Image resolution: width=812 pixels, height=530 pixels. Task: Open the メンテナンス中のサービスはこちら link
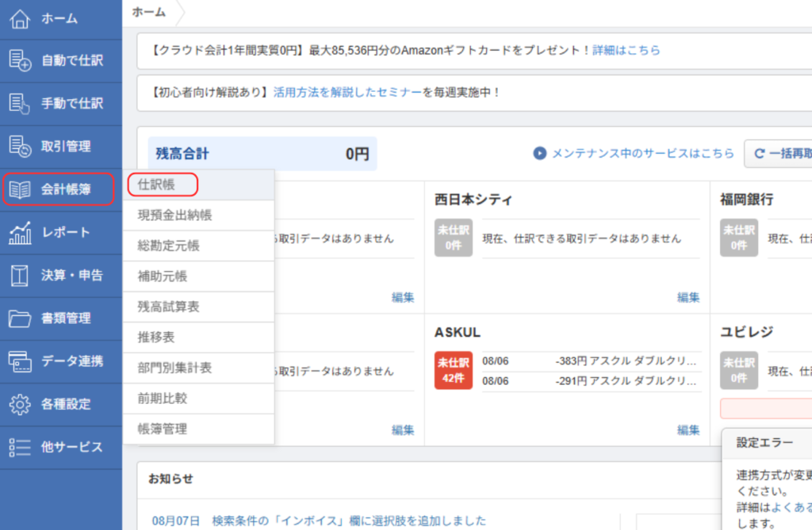point(642,154)
